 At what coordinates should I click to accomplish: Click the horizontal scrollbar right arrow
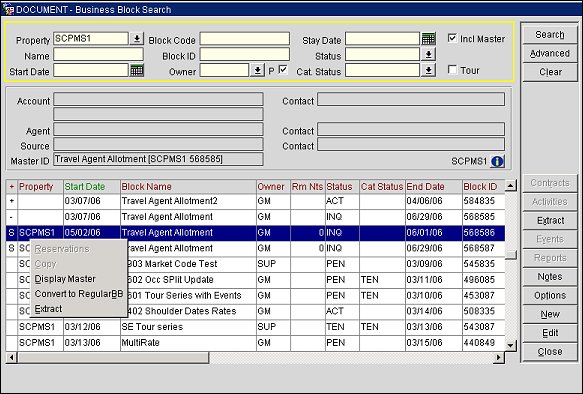pyautogui.click(x=499, y=358)
